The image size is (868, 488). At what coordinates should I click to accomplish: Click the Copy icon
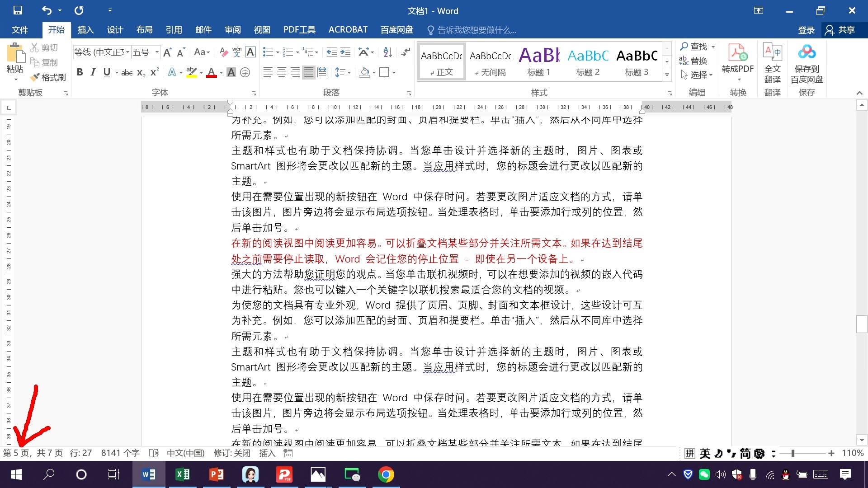pyautogui.click(x=35, y=62)
